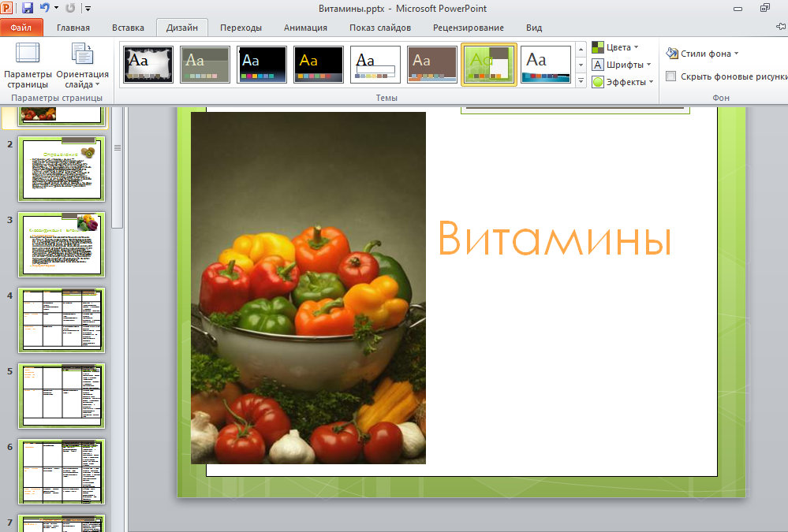Select slide 3 thumbnail
This screenshot has height=532, width=788.
pos(62,244)
